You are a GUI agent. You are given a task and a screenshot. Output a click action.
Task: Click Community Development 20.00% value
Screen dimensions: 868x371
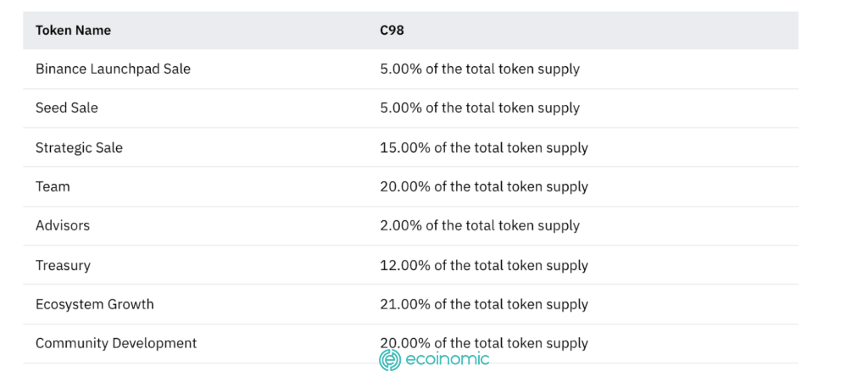click(x=483, y=343)
